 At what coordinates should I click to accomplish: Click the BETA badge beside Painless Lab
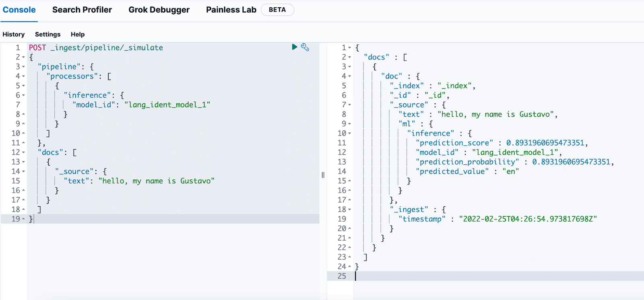pyautogui.click(x=277, y=10)
